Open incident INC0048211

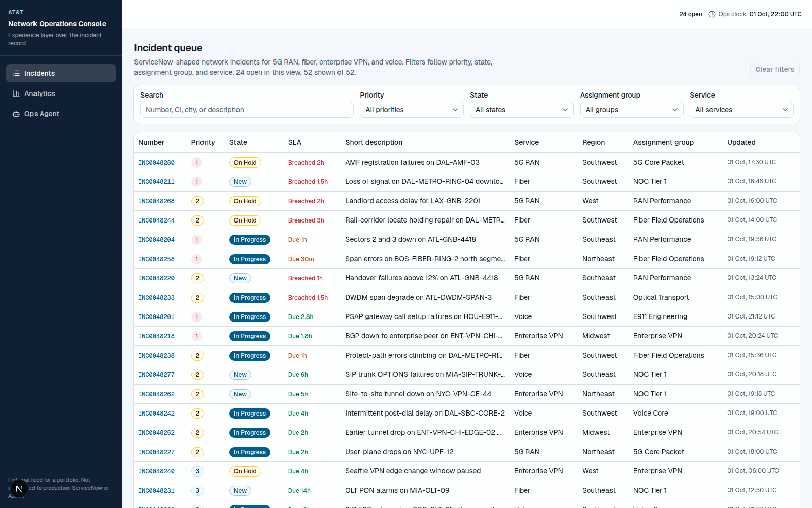156,182
